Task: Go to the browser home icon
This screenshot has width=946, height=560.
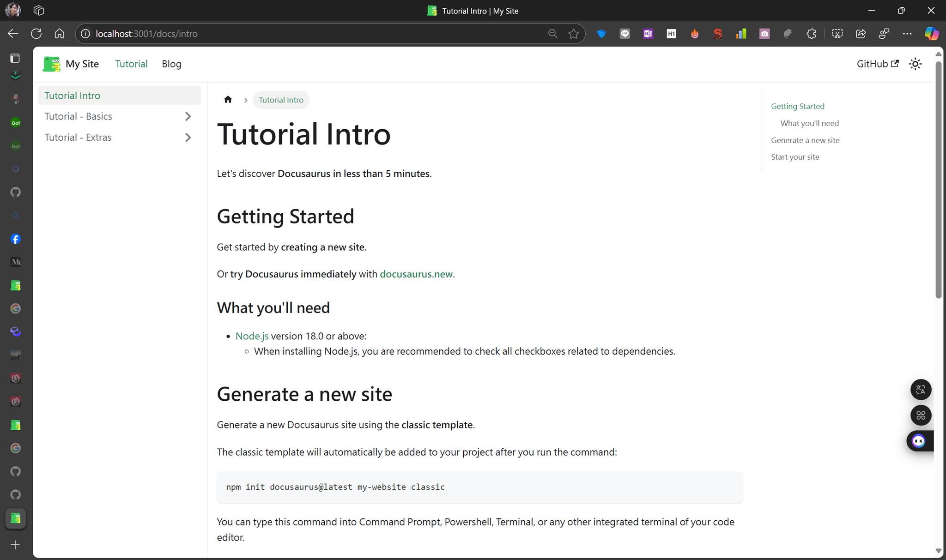Action: (x=59, y=34)
